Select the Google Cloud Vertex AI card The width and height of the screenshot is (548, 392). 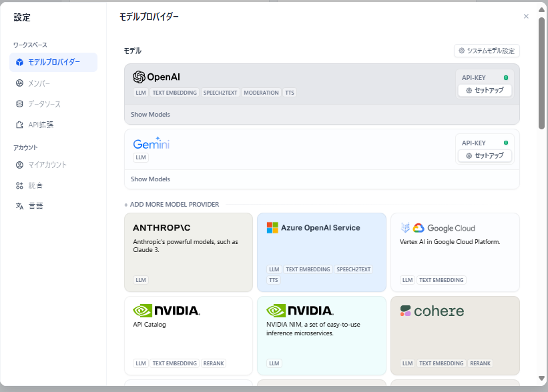click(455, 253)
